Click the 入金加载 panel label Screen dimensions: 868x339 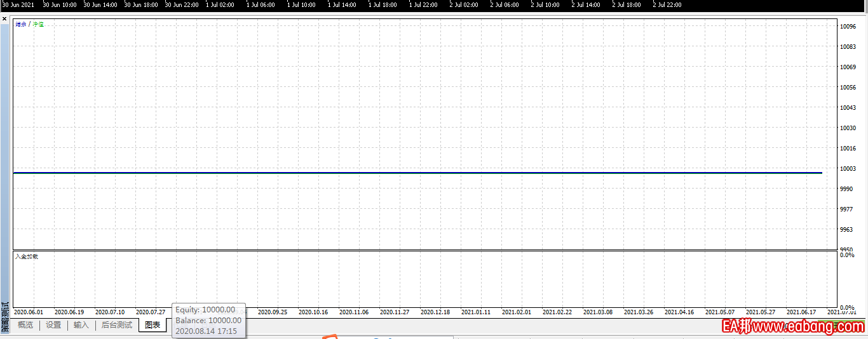(x=27, y=256)
